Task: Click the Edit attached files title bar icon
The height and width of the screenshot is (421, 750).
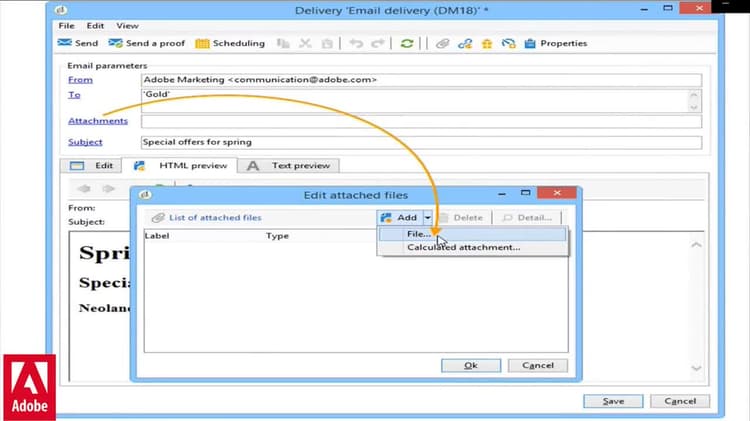Action: click(x=145, y=195)
